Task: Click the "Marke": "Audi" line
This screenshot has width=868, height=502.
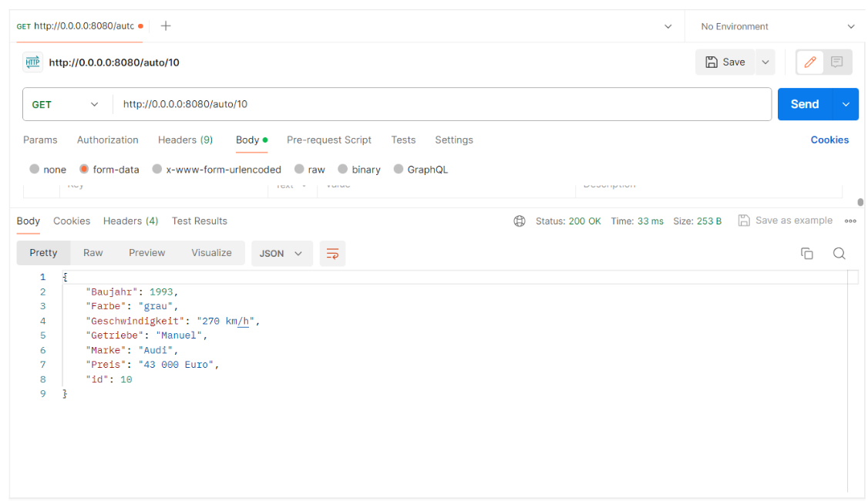Action: point(132,350)
